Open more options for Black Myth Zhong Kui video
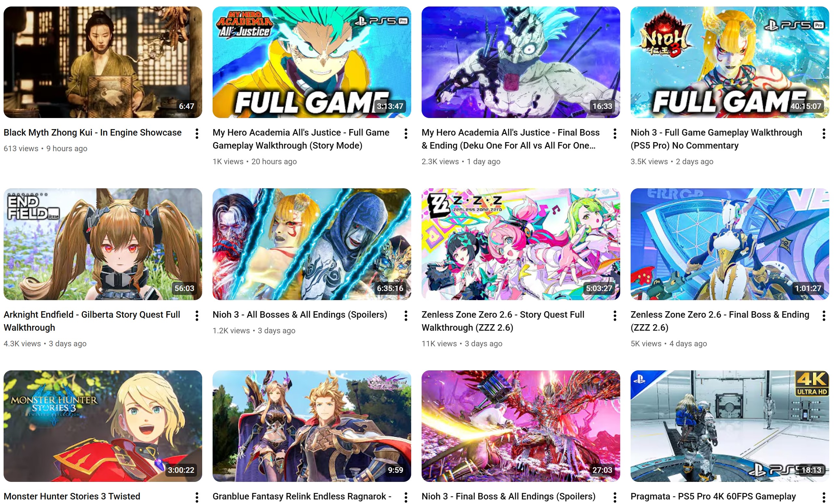Image resolution: width=838 pixels, height=504 pixels. [197, 134]
